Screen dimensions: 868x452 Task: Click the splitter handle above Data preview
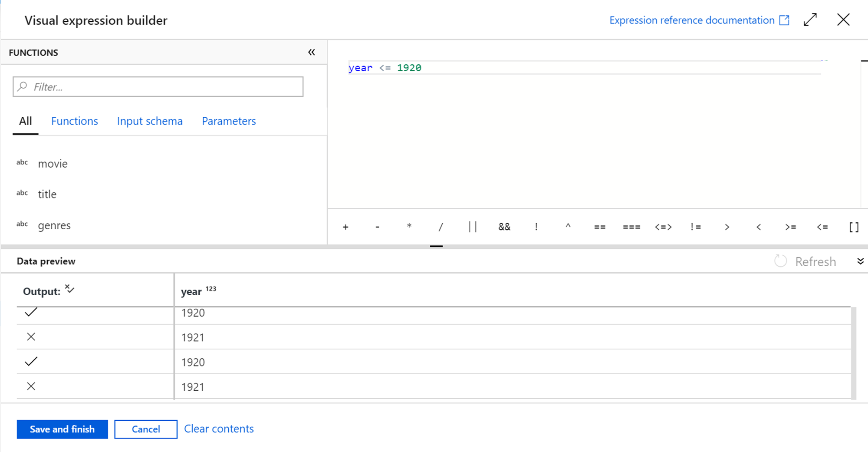click(x=436, y=246)
